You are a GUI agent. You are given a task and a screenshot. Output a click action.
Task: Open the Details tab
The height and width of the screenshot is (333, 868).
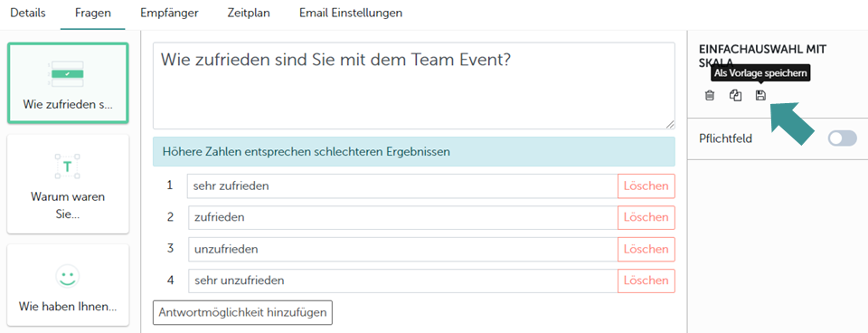coord(28,13)
